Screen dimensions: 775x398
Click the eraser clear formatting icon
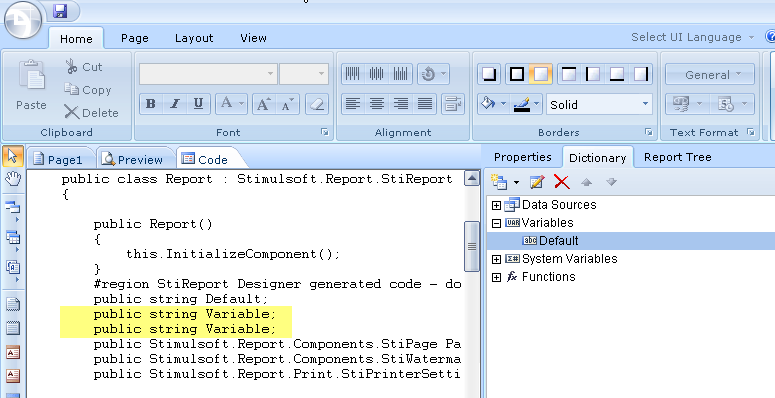[x=317, y=104]
